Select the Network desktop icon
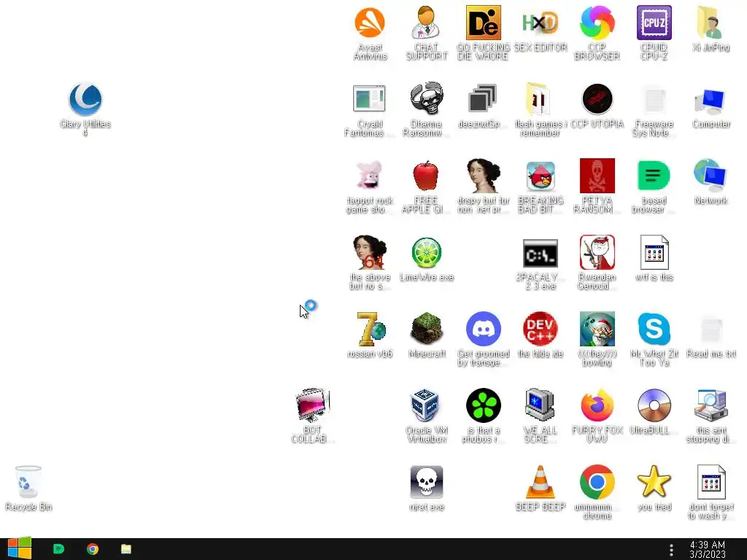 click(x=711, y=176)
